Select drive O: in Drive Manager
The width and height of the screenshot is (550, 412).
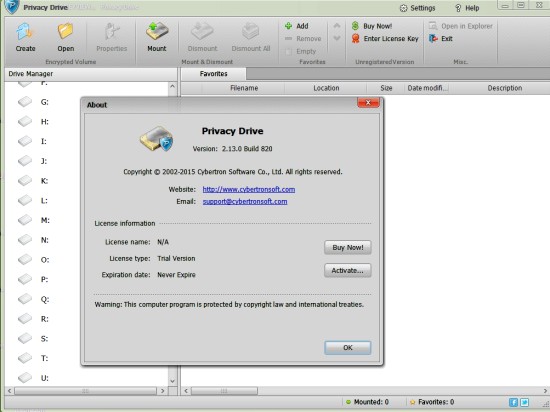click(34, 260)
